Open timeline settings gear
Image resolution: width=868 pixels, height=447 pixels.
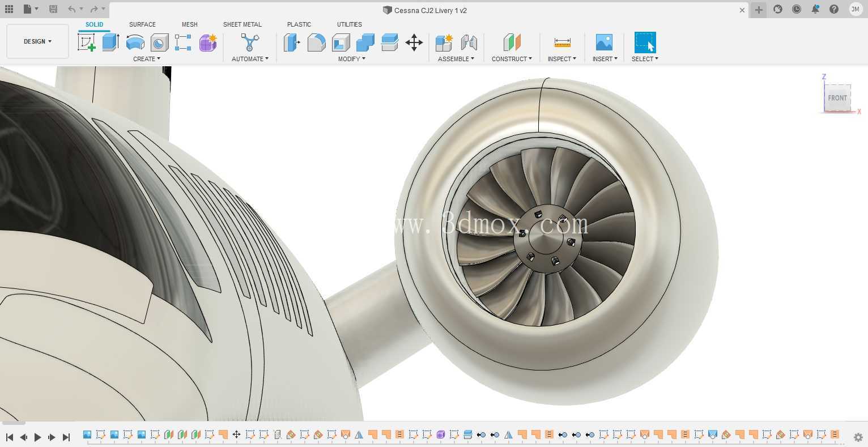pyautogui.click(x=858, y=437)
